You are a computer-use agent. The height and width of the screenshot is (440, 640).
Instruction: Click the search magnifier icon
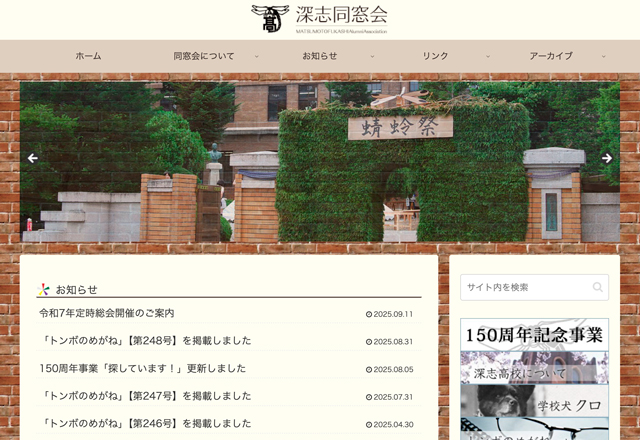tap(598, 287)
